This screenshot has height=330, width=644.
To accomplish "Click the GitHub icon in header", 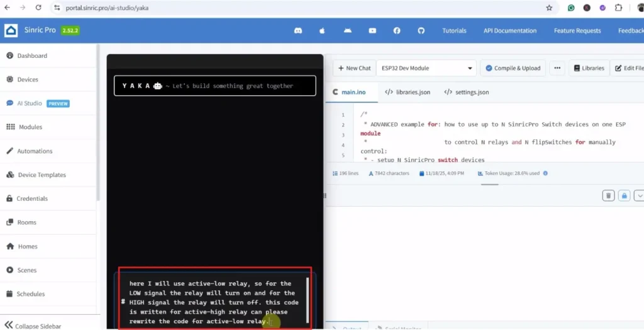I will [421, 30].
